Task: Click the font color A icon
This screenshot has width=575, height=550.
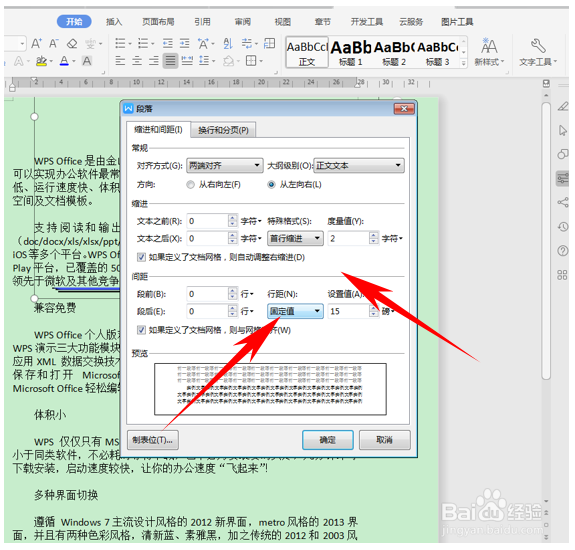Action: pyautogui.click(x=64, y=61)
